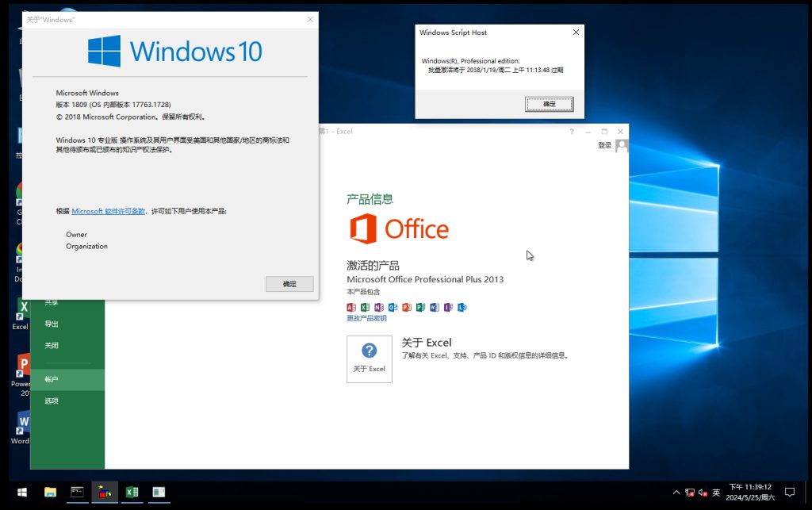This screenshot has height=510, width=812.
Task: Click the user avatar next to 登录
Action: [622, 146]
